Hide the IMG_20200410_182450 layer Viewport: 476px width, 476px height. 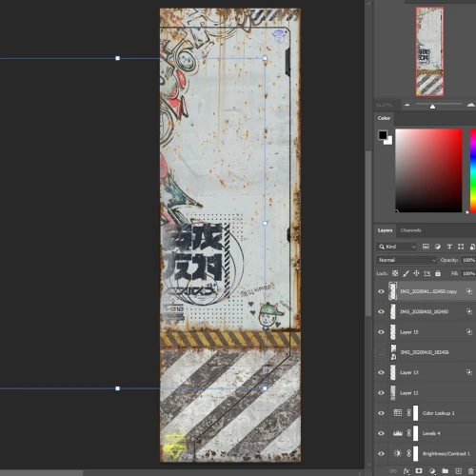pyautogui.click(x=381, y=311)
